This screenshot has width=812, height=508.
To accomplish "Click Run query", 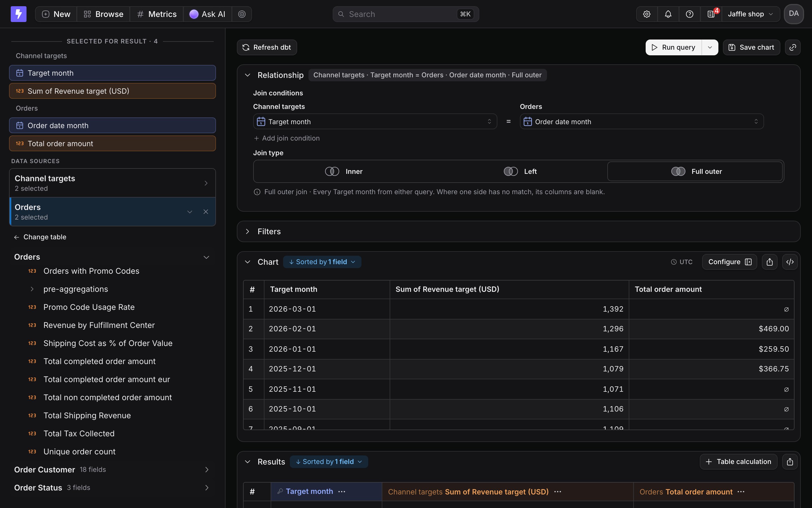I will coord(673,47).
